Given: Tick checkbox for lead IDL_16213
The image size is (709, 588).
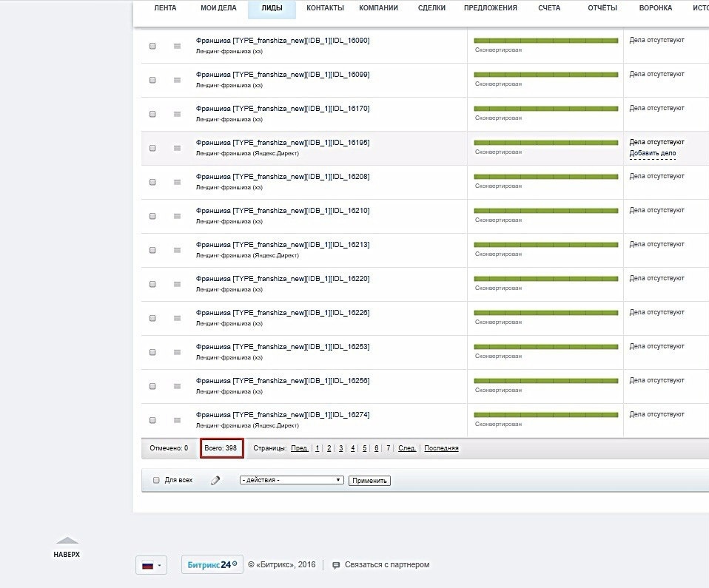Looking at the screenshot, I should tap(153, 250).
